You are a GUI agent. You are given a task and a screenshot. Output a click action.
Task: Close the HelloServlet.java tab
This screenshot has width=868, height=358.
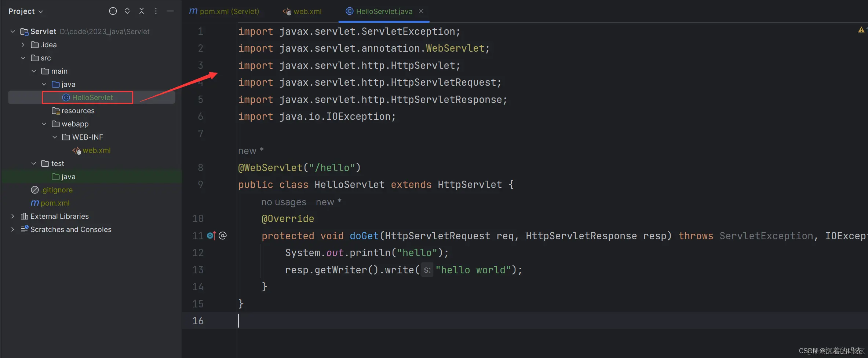pos(421,11)
